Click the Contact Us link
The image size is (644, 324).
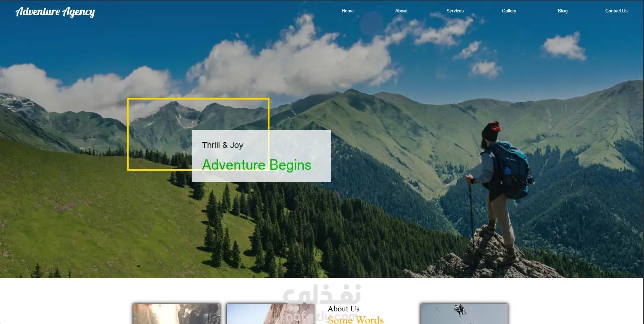tap(616, 11)
